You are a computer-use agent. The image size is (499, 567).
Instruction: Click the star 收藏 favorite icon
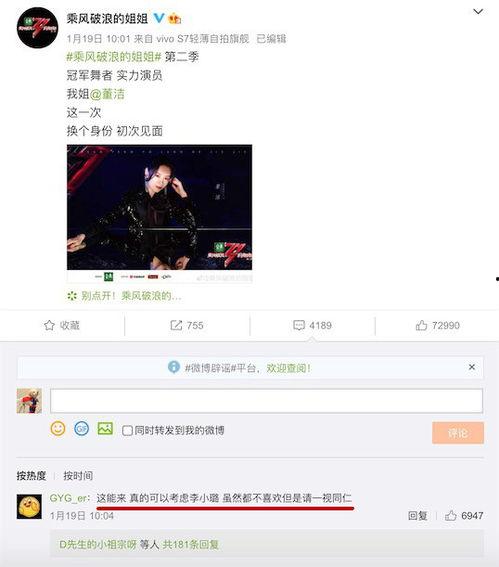pyautogui.click(x=49, y=325)
